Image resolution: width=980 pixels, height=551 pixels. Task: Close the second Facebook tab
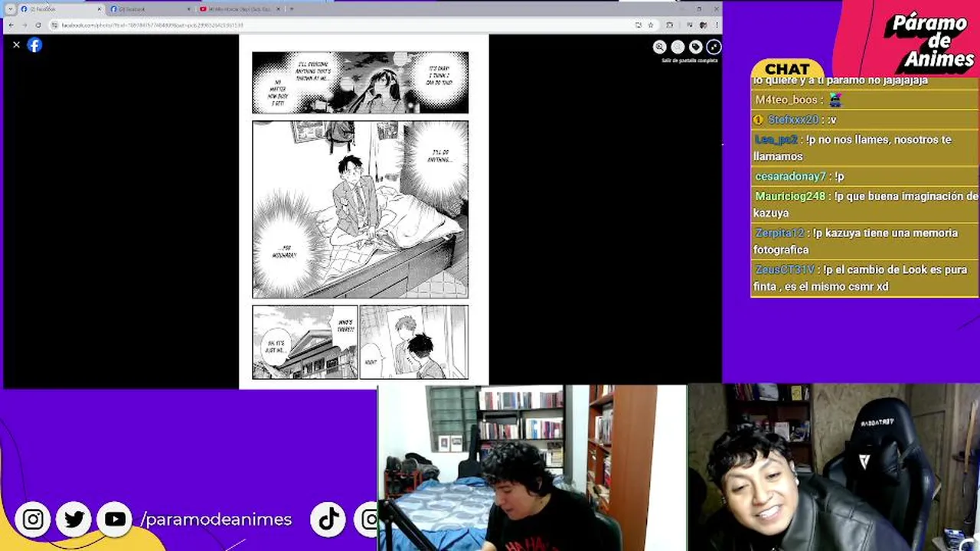point(188,8)
